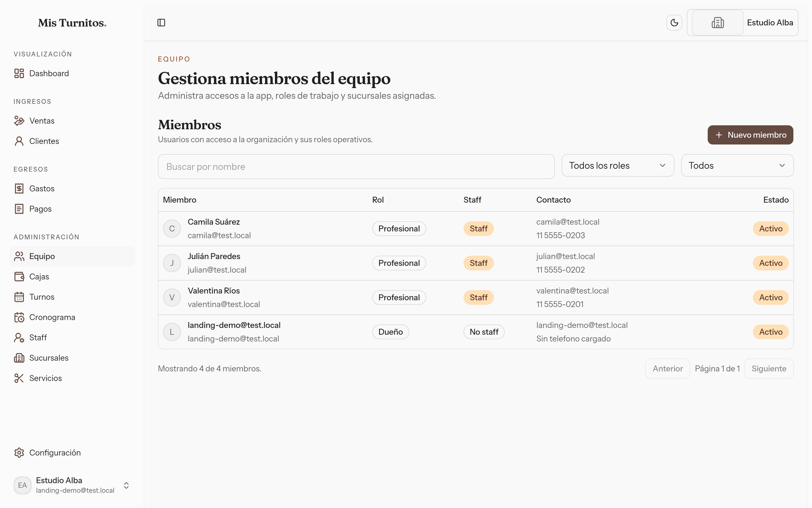The image size is (812, 508).
Task: Click the Dueño role badge
Action: tap(390, 332)
